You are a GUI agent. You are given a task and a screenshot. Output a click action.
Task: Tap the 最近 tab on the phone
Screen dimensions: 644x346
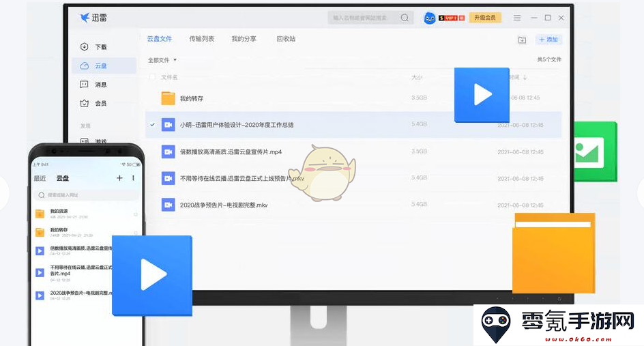[40, 178]
